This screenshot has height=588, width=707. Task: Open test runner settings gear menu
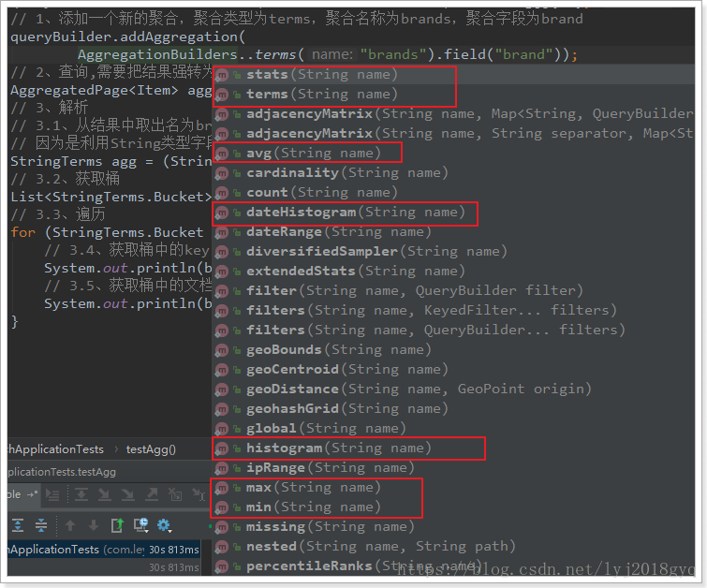(x=164, y=525)
